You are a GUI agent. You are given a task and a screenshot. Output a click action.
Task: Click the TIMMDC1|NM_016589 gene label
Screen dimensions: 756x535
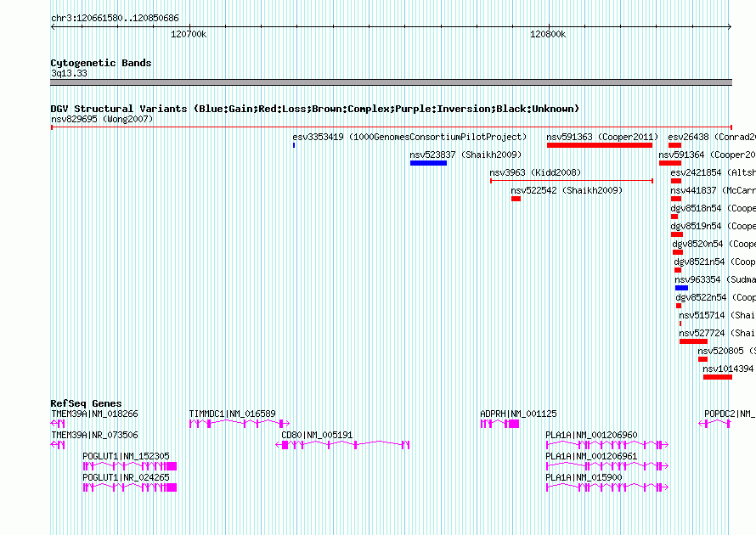click(233, 414)
